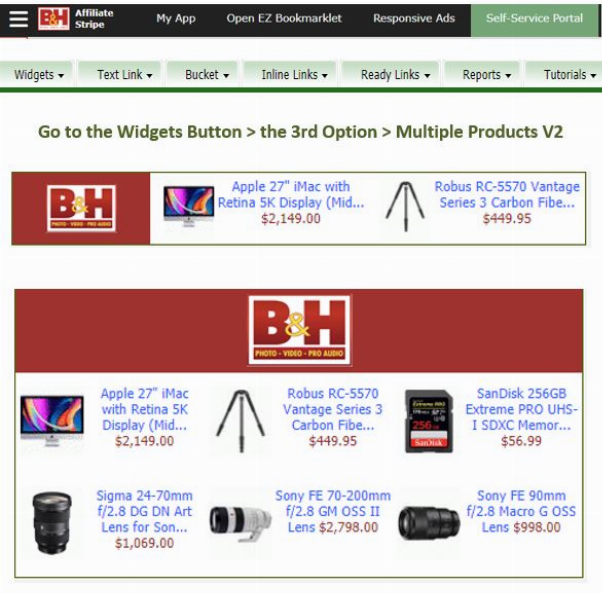The width and height of the screenshot is (602, 593).
Task: Open the Inline Links dropdown
Action: tap(294, 74)
